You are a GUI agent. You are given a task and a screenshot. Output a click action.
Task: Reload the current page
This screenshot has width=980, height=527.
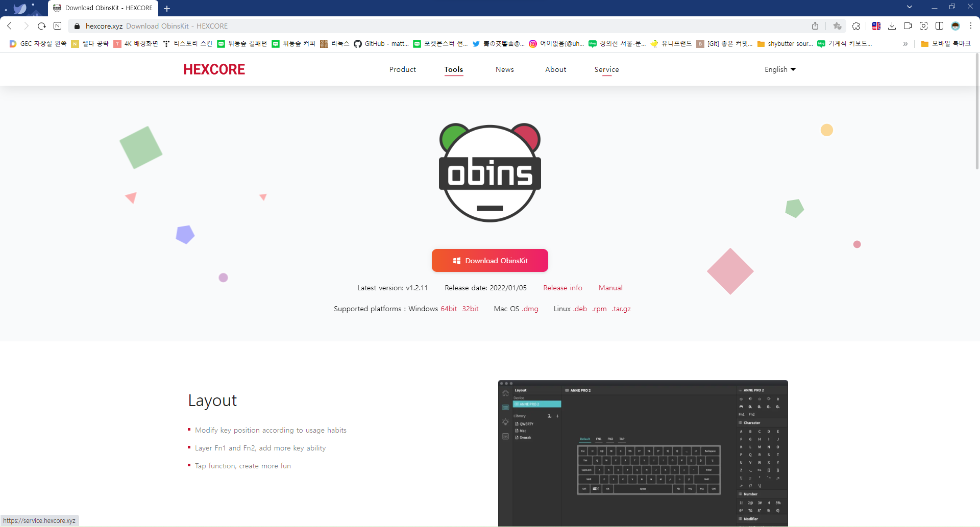(42, 26)
